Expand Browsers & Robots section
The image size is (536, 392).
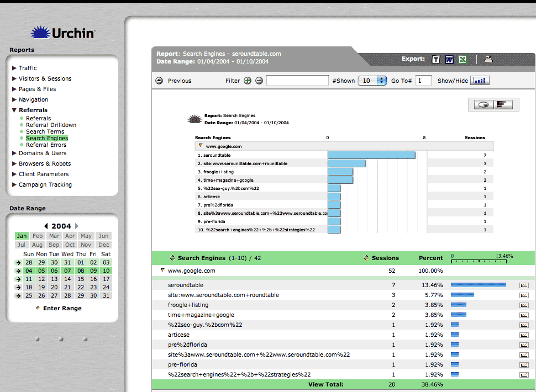pos(14,163)
